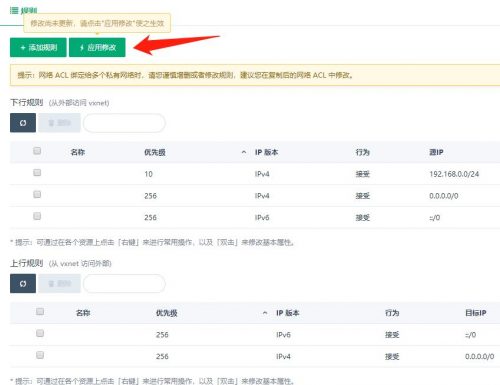Focus the search box in 下行规则 section
500x385 pixels.
pyautogui.click(x=124, y=123)
